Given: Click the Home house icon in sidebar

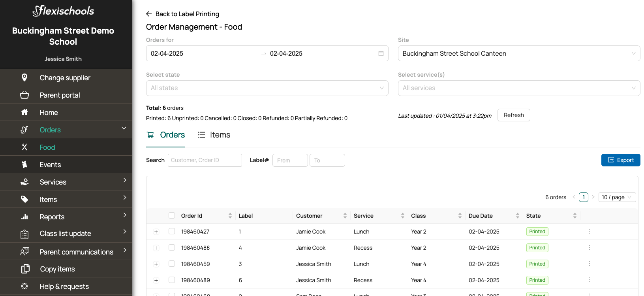Looking at the screenshot, I should 24,112.
